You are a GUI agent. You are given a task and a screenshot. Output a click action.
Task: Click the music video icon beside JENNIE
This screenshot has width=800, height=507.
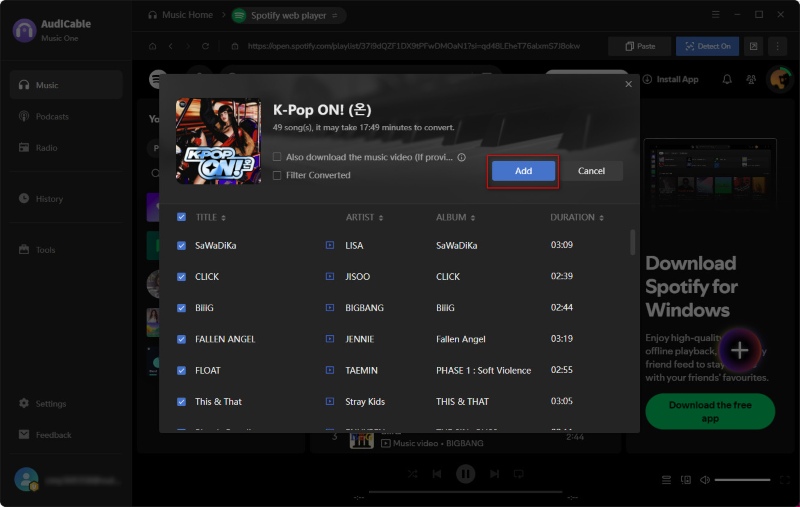tap(330, 339)
